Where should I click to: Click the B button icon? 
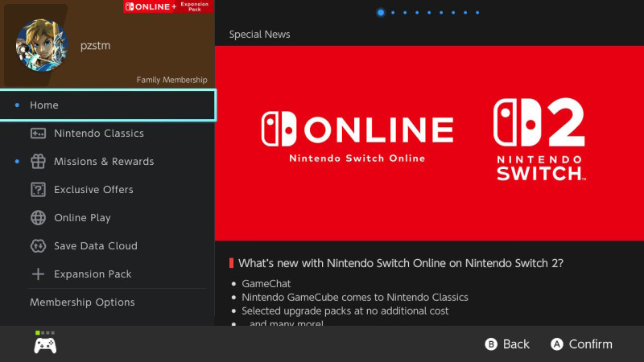491,344
